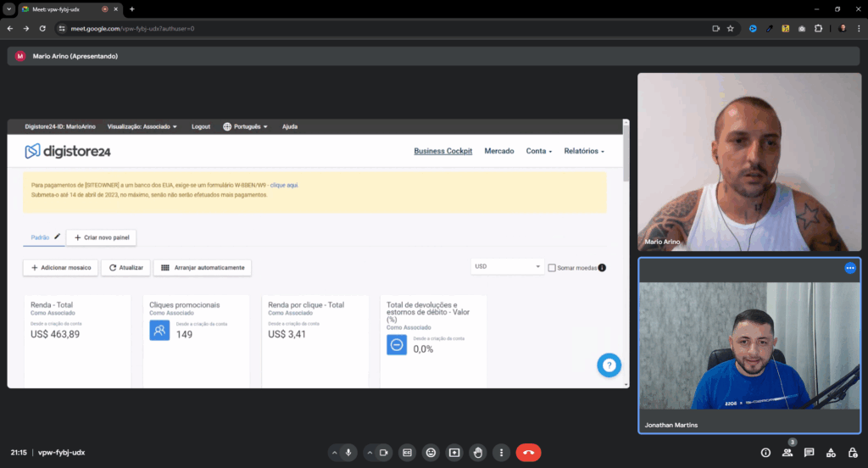868x468 pixels.
Task: Open the chat panel icon
Action: 809,453
